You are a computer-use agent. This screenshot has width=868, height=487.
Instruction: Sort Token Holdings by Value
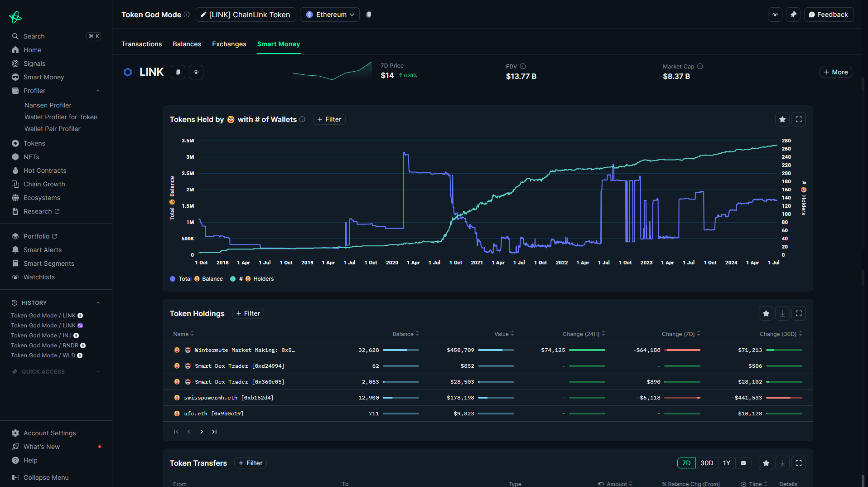point(504,334)
